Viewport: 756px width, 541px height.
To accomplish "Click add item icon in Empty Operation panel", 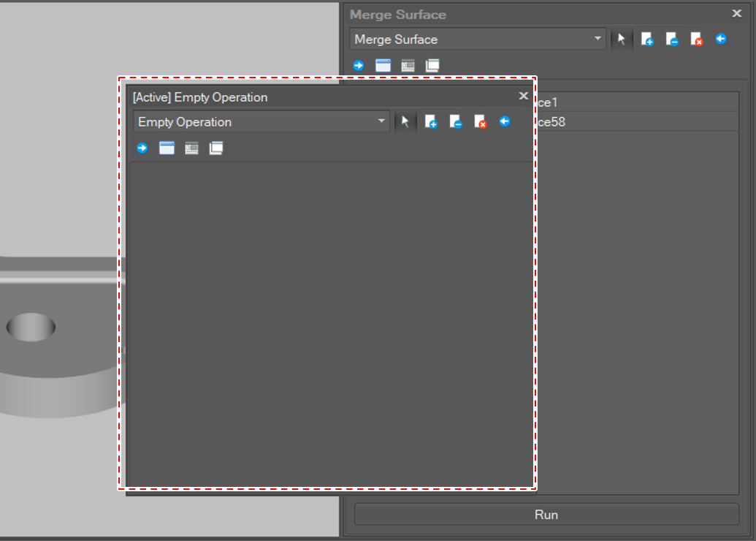I will click(431, 122).
